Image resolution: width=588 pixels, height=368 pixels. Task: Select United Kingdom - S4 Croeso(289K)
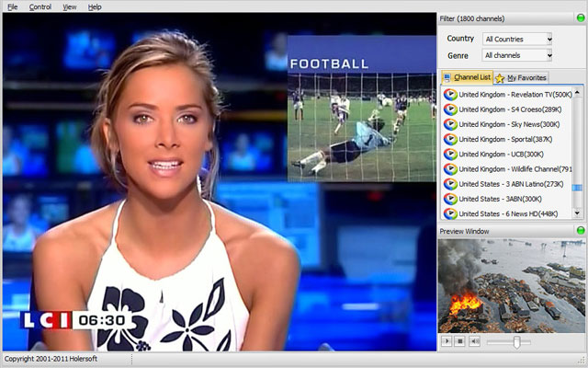[510, 109]
